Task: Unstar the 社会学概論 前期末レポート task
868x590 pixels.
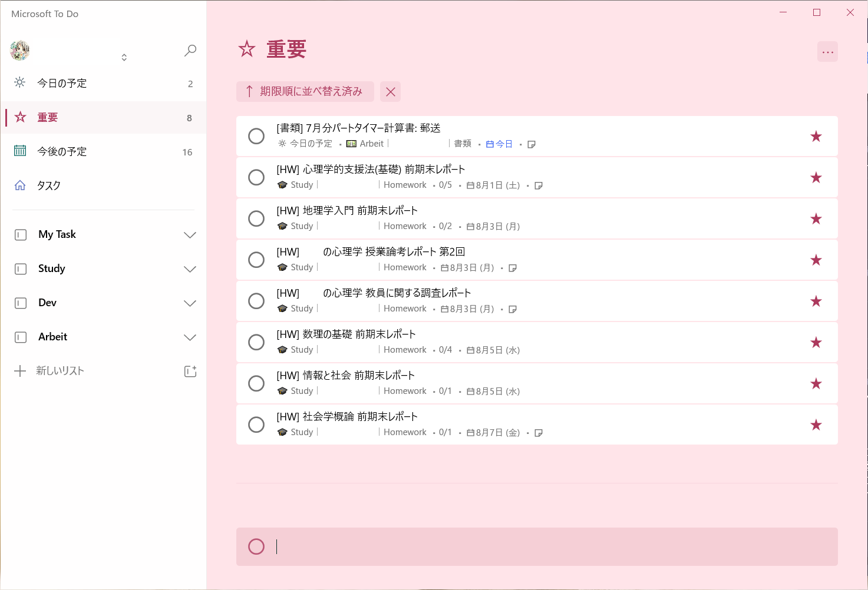Action: [x=816, y=425]
